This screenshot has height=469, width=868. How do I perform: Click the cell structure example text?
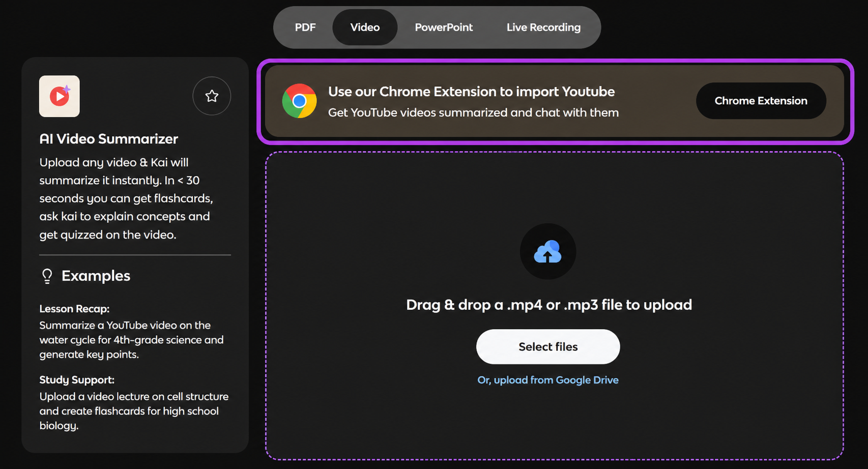click(x=134, y=411)
